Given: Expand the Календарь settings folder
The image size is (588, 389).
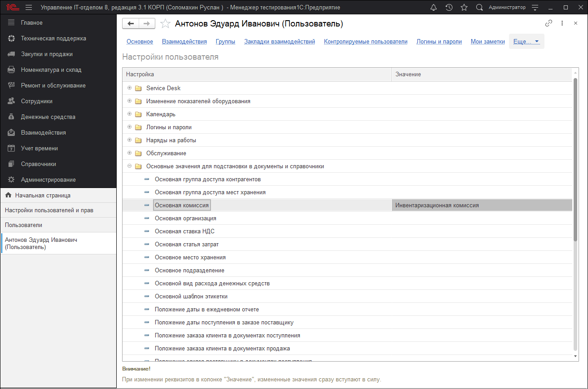Looking at the screenshot, I should point(130,114).
